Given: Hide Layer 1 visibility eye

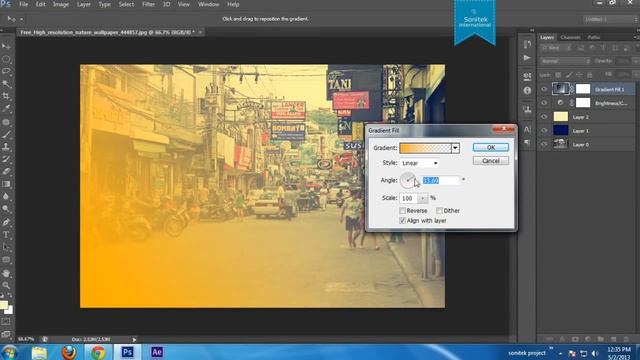Looking at the screenshot, I should 544,131.
